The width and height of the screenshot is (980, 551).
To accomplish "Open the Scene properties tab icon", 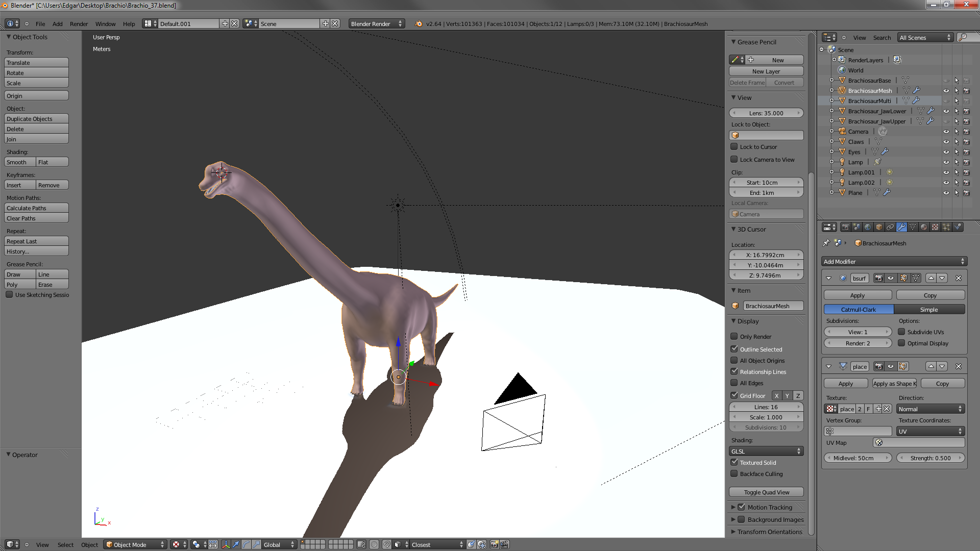I will point(856,227).
